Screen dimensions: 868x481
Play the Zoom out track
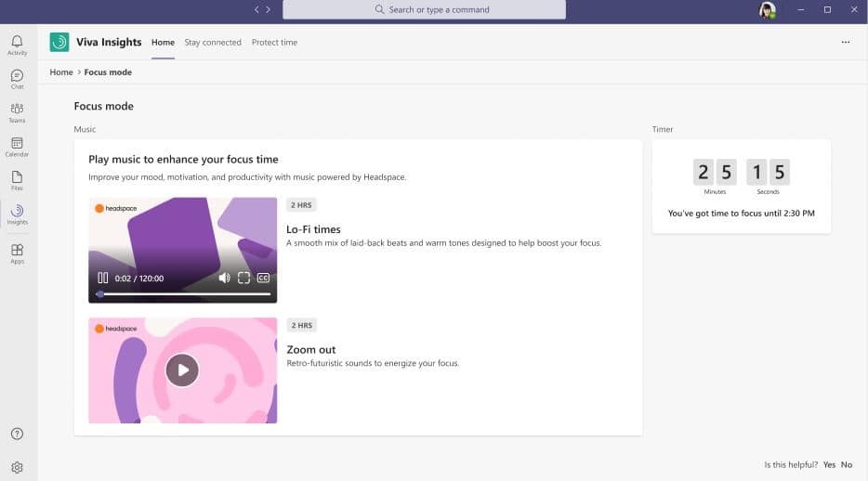(182, 370)
